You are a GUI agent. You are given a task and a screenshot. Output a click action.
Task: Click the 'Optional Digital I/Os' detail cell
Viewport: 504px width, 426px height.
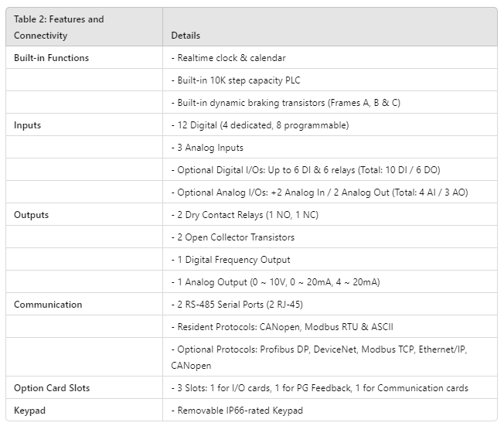tap(305, 170)
